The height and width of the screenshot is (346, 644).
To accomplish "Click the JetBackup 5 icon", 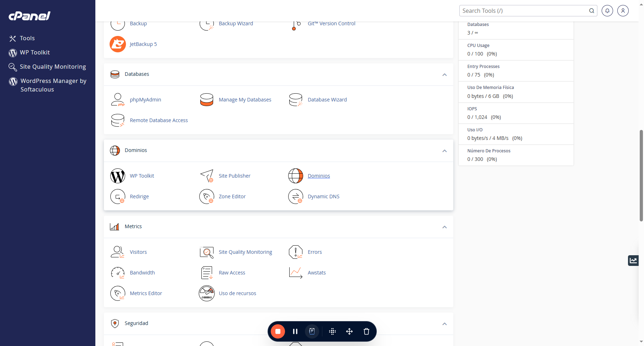I will pos(118,44).
